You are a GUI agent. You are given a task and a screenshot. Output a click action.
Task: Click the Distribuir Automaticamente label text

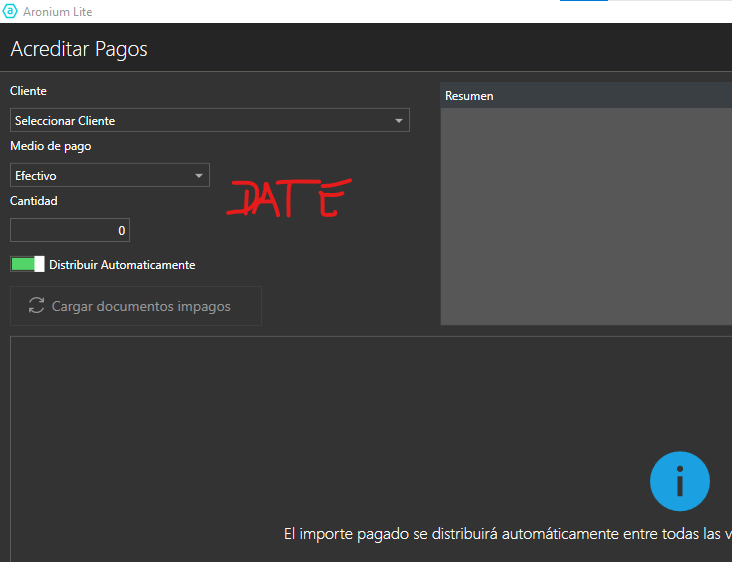point(122,265)
